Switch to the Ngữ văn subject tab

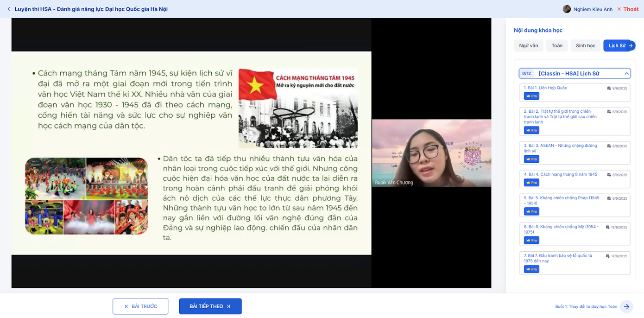[528, 45]
